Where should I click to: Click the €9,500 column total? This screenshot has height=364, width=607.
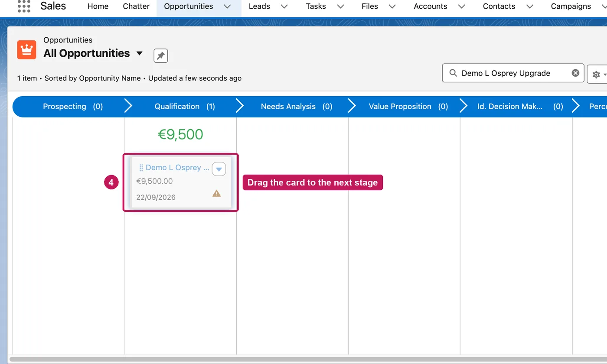180,134
